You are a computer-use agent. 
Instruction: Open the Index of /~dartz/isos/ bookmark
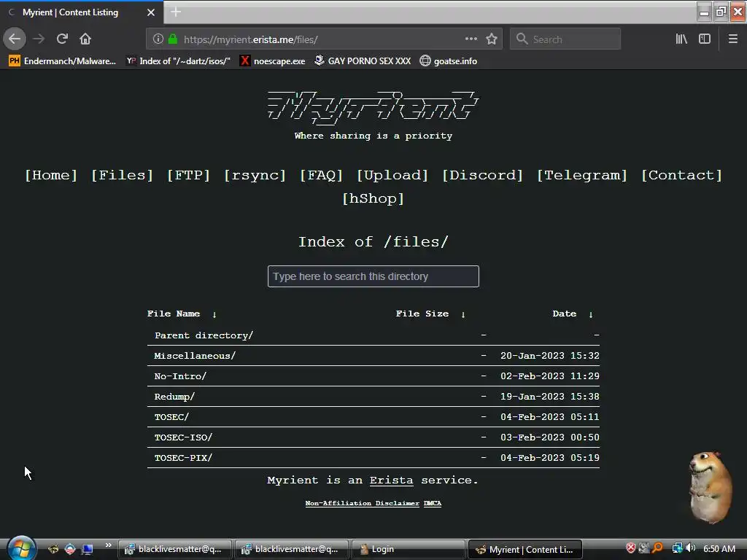[178, 61]
